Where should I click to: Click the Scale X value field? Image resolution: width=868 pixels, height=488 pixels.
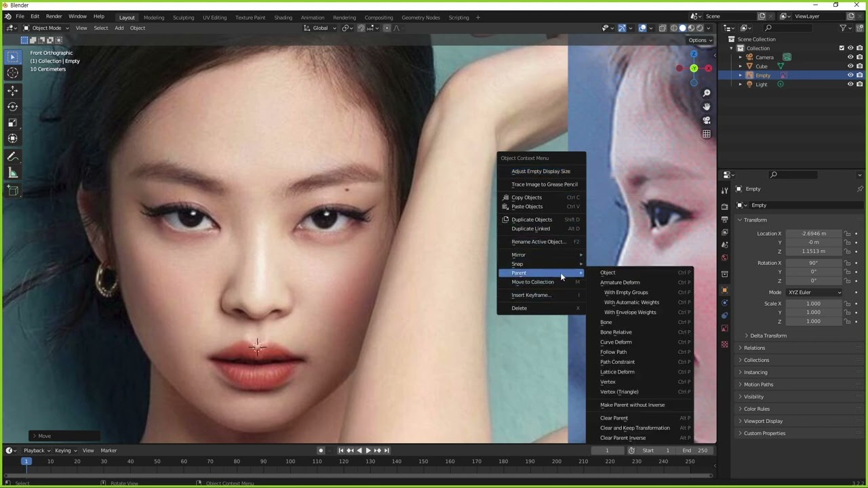(x=813, y=304)
